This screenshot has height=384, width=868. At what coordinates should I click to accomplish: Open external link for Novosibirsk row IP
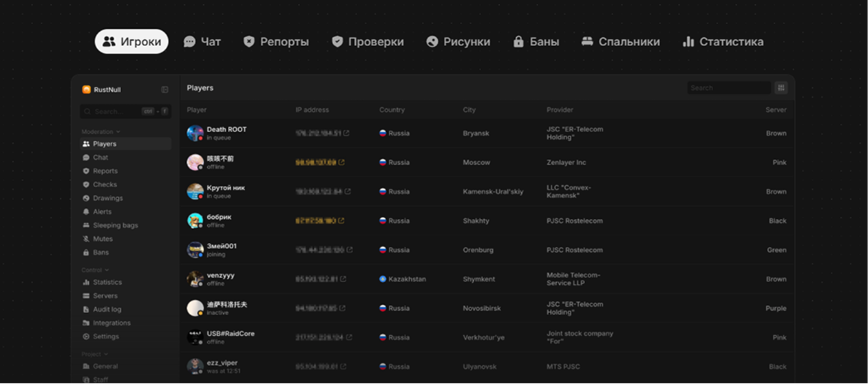343,308
